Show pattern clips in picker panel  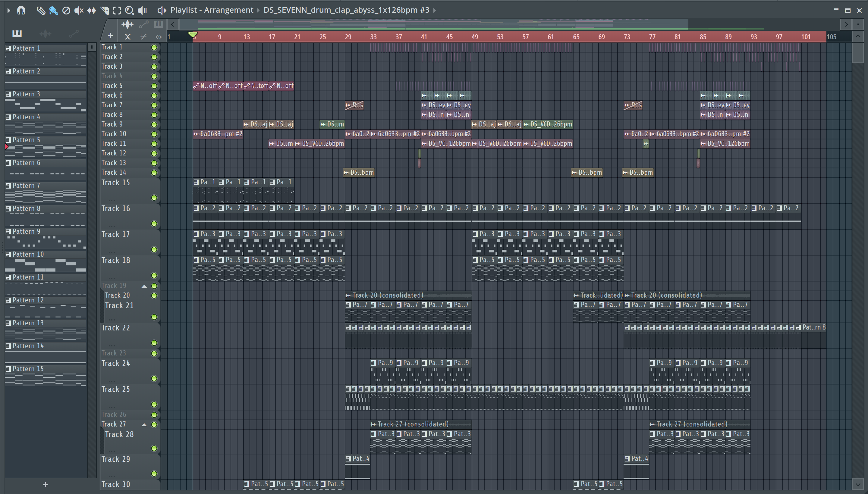17,34
